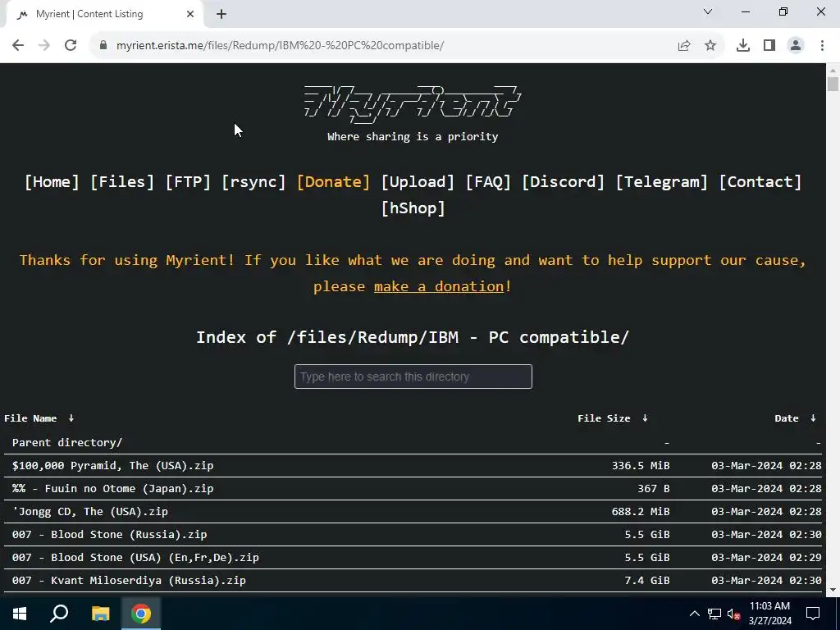Go to the [FTP] link
The width and height of the screenshot is (840, 630).
coord(188,181)
